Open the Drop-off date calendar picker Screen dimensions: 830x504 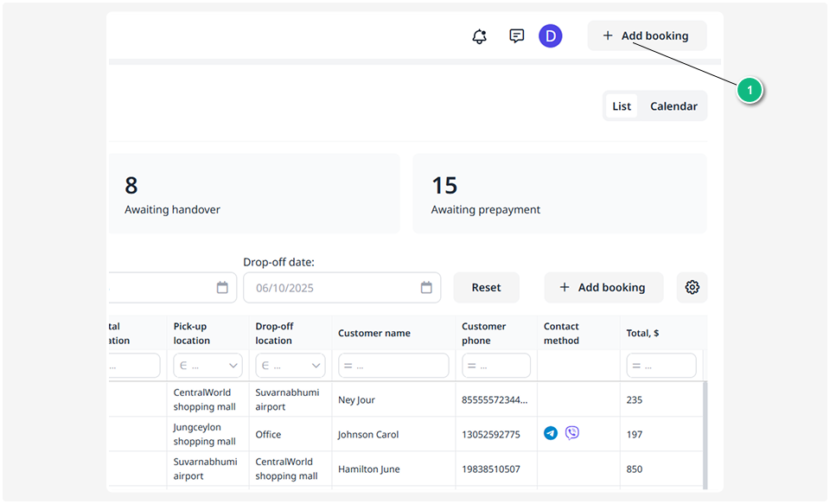425,287
